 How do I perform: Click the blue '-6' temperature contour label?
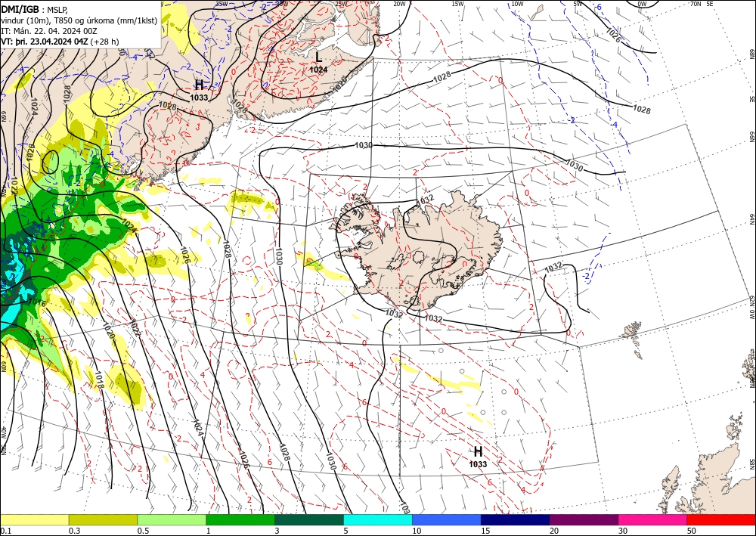pos(598,7)
